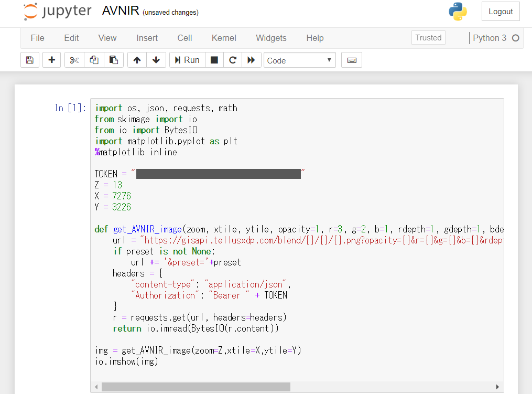Viewport: 532px width, 394px height.
Task: Run the current cell
Action: [x=187, y=60]
